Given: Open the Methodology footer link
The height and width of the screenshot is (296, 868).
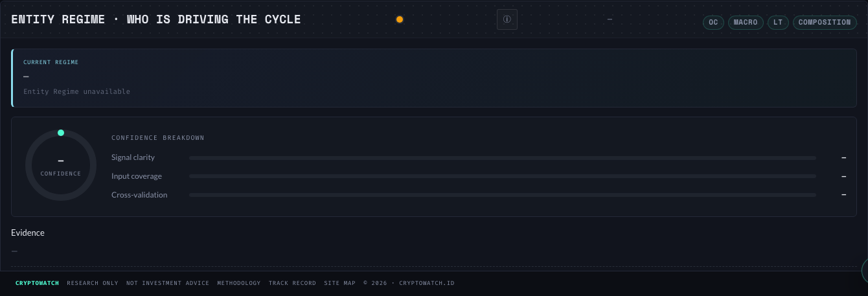Looking at the screenshot, I should tap(239, 283).
